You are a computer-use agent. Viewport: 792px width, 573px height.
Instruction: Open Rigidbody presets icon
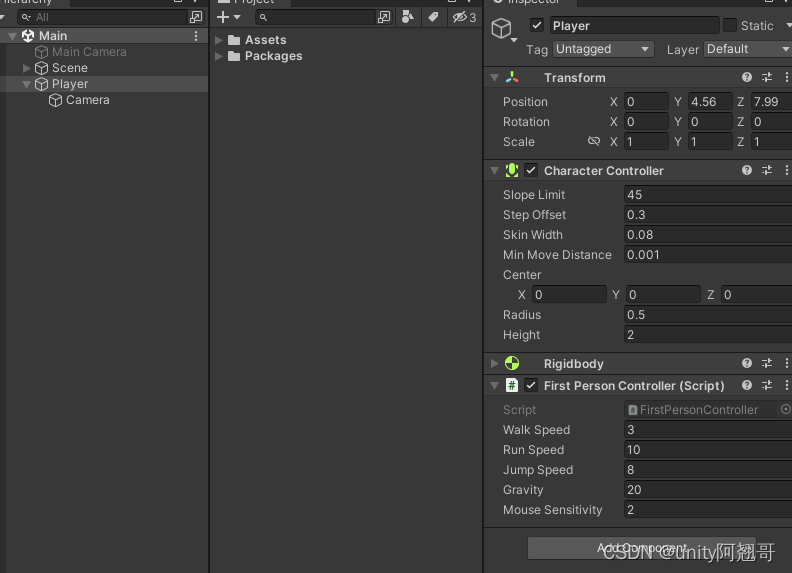767,363
